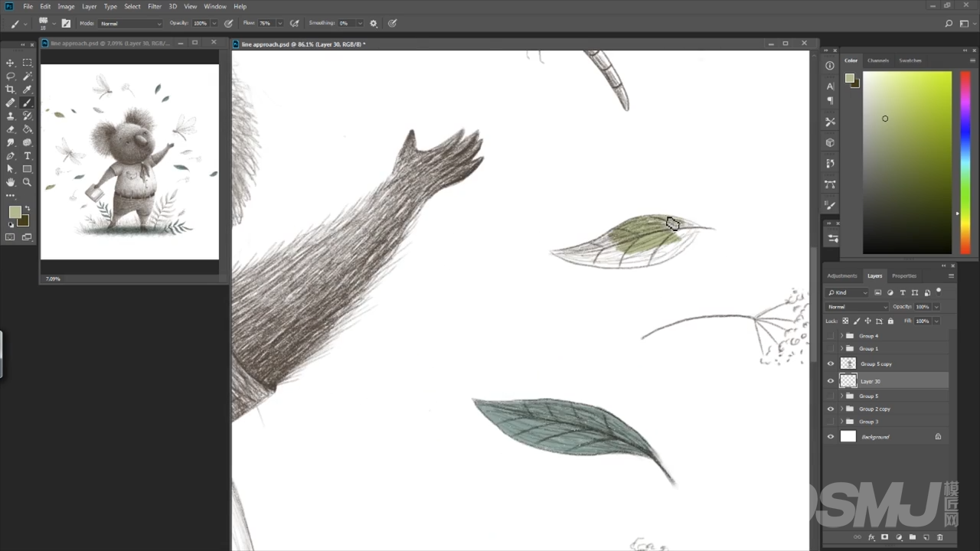Open the File menu
980x551 pixels.
28,7
